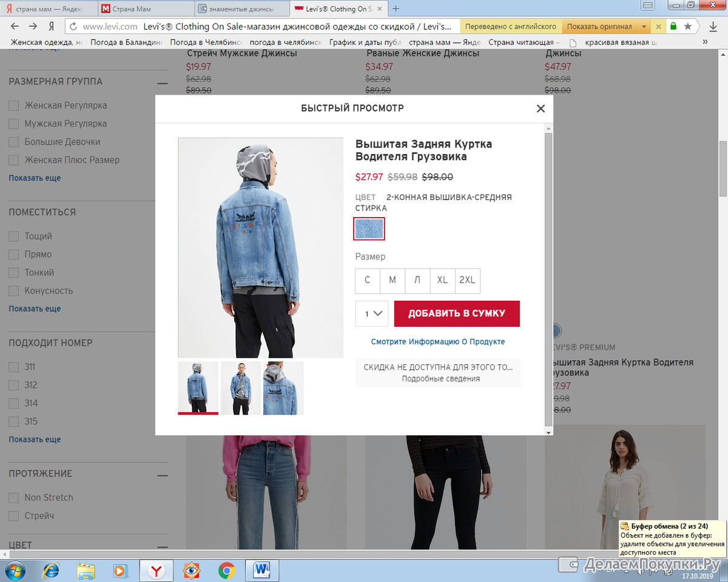
Task: Collapse the 'Протяжение' filter section
Action: [162, 475]
